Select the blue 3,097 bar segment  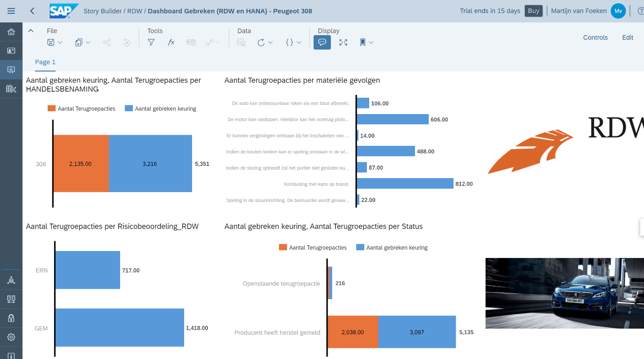(x=417, y=332)
